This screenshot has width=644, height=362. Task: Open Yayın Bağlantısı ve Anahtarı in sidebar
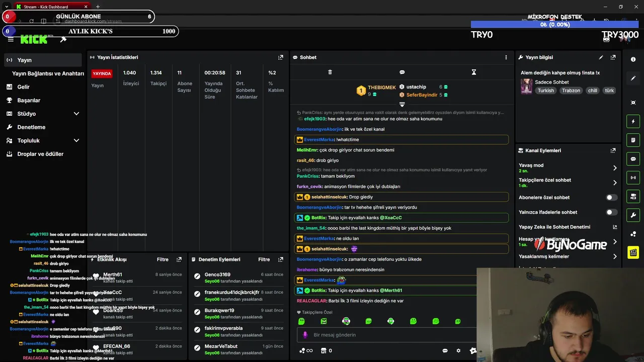[48, 73]
